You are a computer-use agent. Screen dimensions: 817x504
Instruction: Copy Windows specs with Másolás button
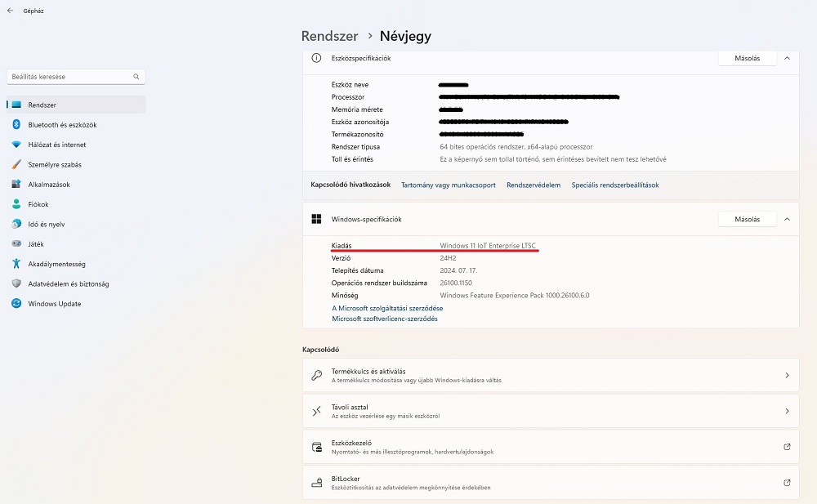pos(748,220)
